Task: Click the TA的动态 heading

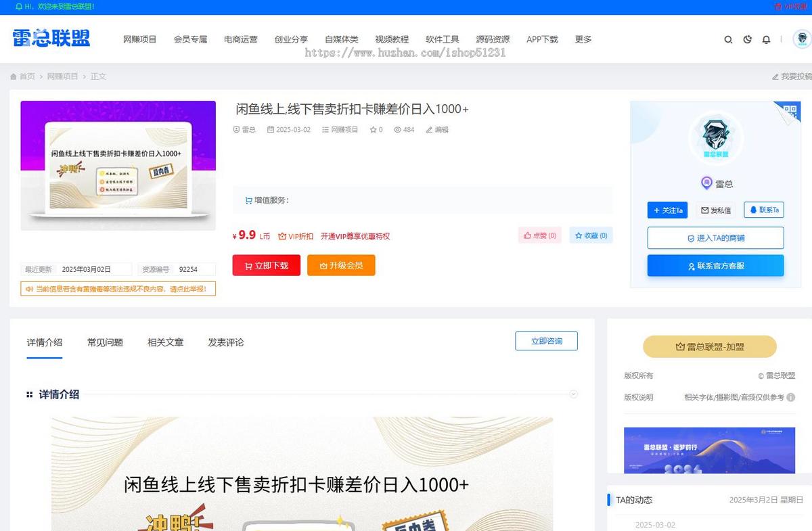Action: tap(634, 500)
